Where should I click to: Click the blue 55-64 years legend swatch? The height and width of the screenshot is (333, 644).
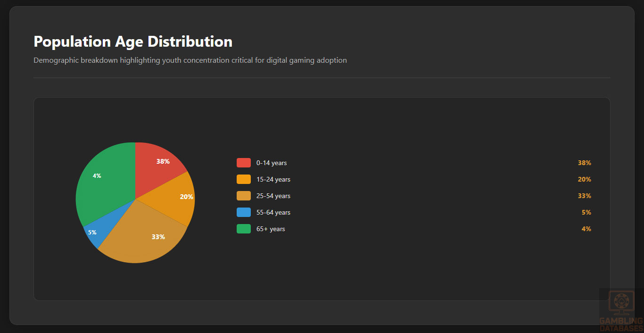[x=243, y=212]
